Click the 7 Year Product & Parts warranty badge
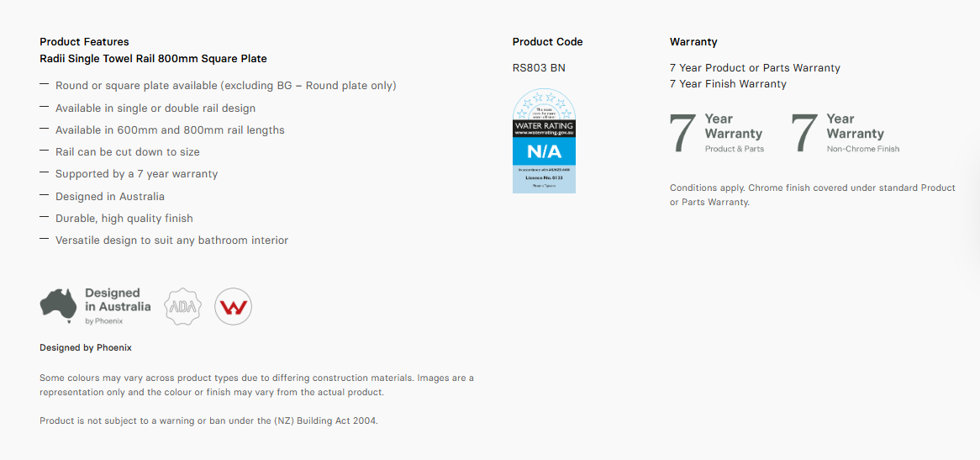This screenshot has height=460, width=980. 716,133
